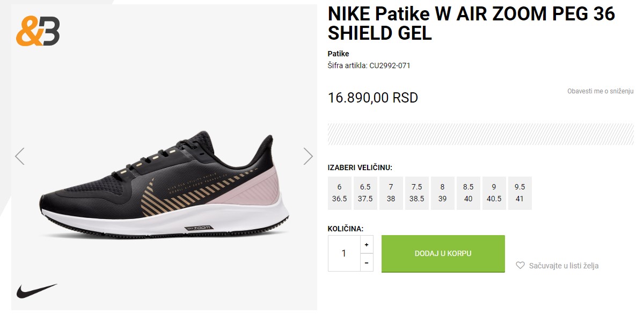The image size is (644, 314).
Task: Show the previous product image arrow
Action: pyautogui.click(x=20, y=156)
